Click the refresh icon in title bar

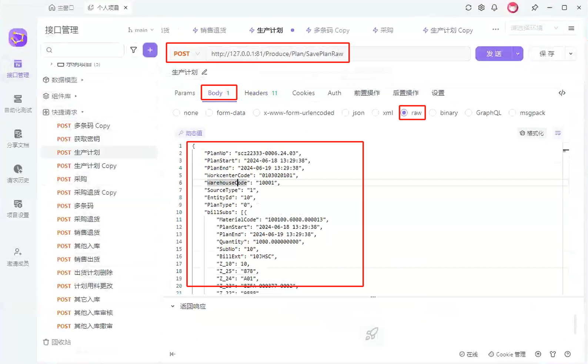point(468,8)
